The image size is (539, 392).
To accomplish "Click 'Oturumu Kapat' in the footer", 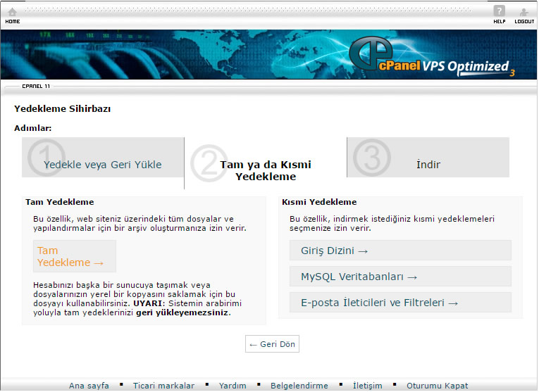I will (437, 386).
